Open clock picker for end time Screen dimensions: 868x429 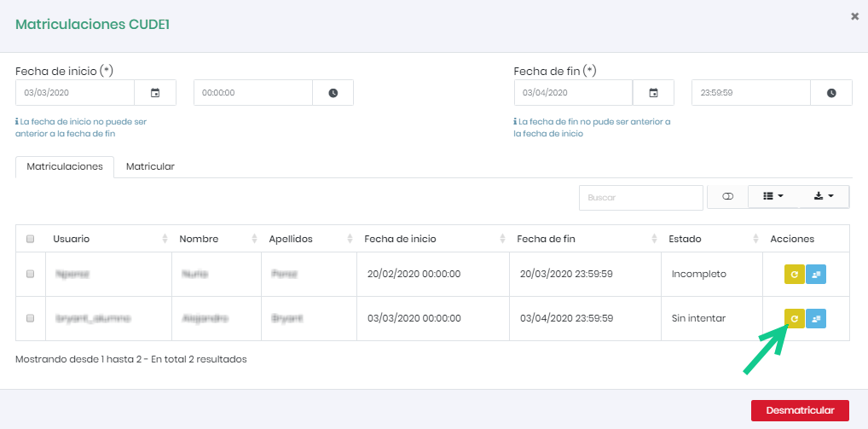831,93
